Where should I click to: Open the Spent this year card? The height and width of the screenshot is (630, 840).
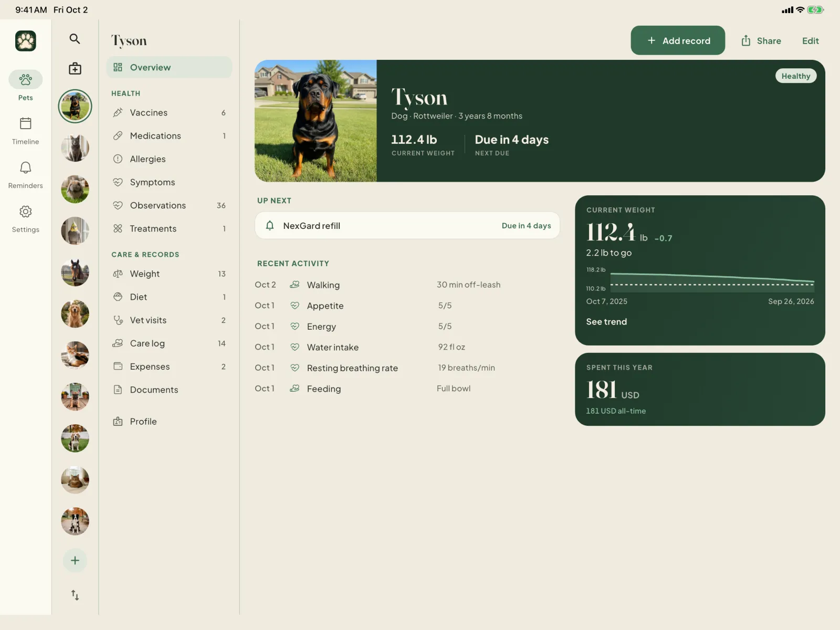(700, 389)
